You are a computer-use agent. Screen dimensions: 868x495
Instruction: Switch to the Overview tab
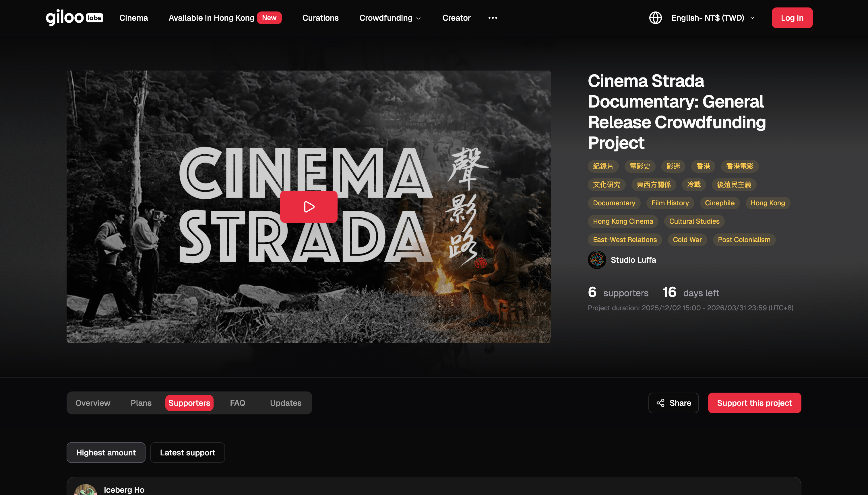[x=92, y=403]
